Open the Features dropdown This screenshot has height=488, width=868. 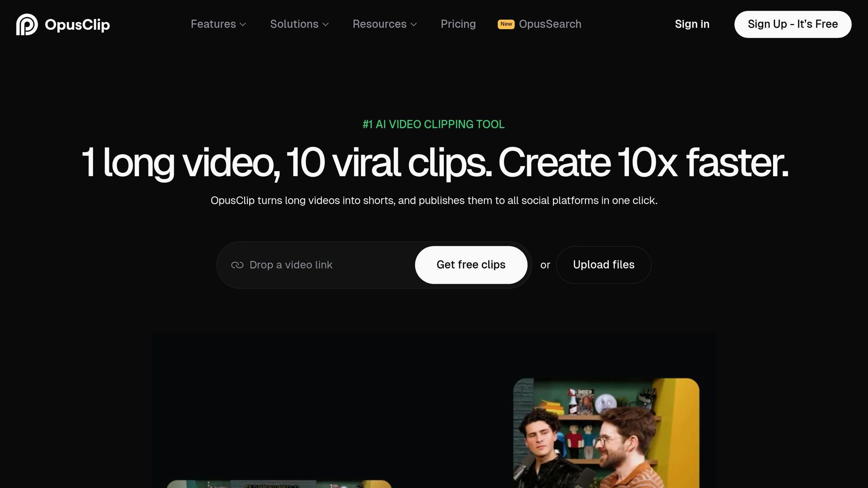pos(213,24)
